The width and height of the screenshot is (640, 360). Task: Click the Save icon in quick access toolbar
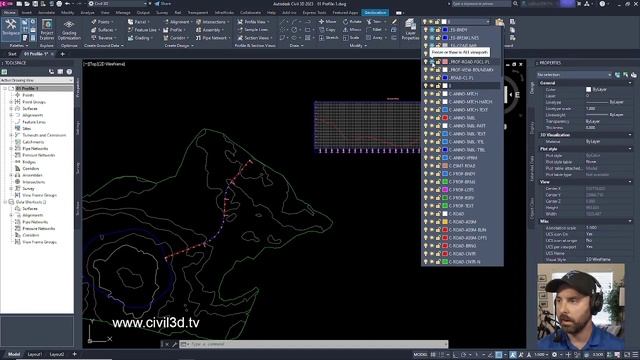pos(35,4)
